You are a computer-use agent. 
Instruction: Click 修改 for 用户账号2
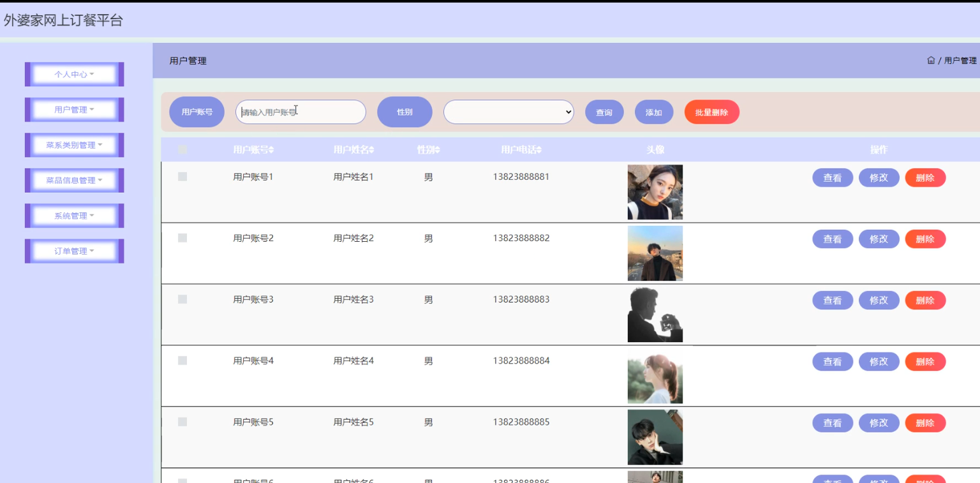pos(879,239)
